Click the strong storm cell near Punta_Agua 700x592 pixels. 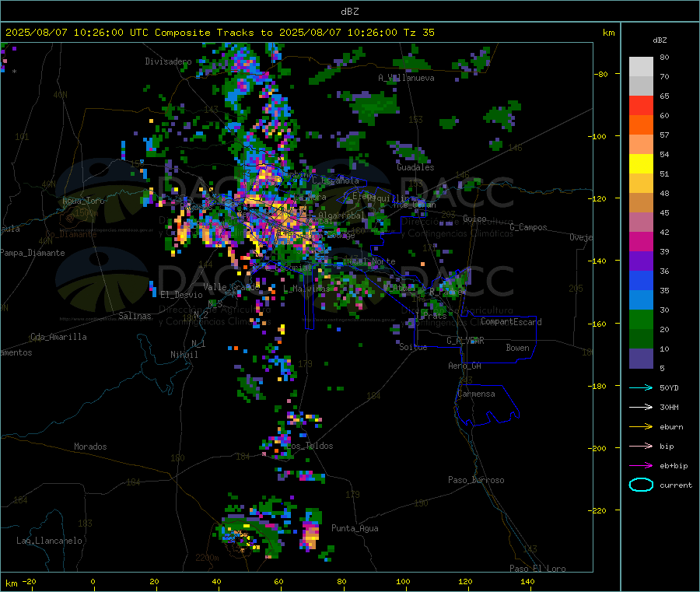tap(310, 536)
